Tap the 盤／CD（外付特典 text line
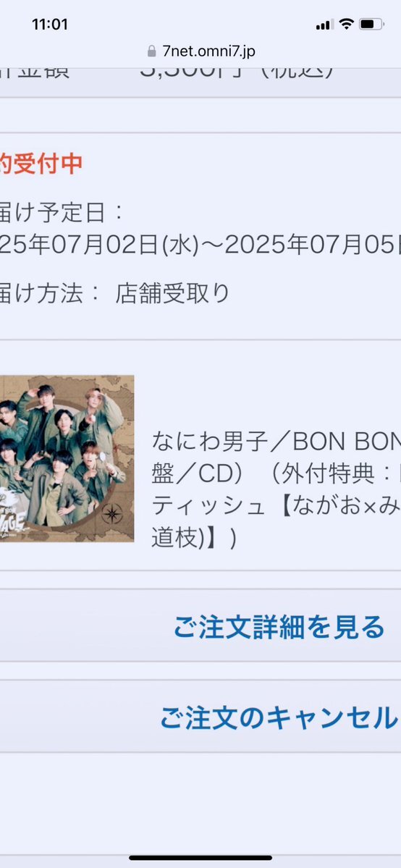Screen dimensions: 401x868 276,474
